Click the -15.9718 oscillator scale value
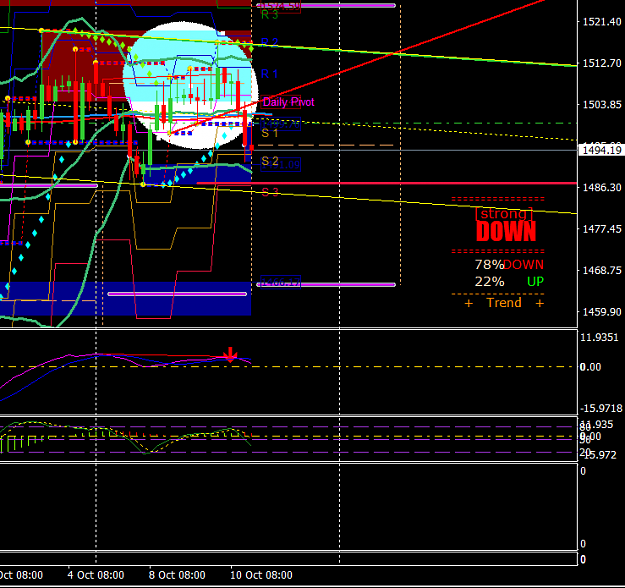The width and height of the screenshot is (625, 588). 601,408
